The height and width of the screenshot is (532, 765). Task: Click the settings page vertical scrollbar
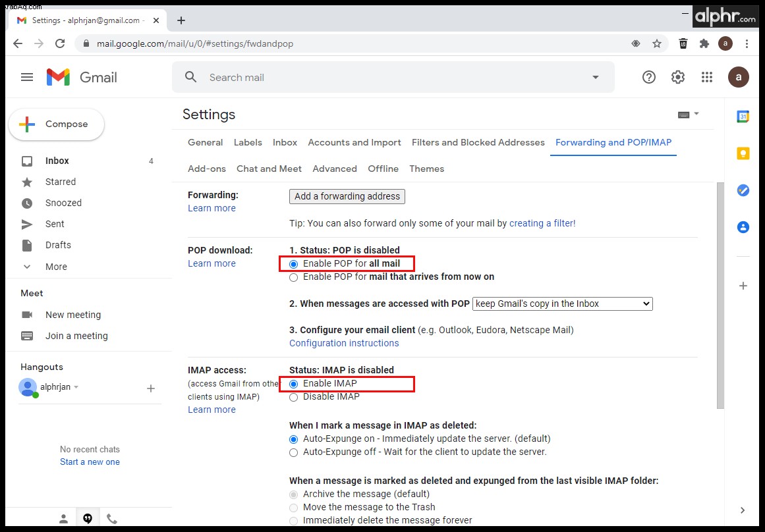(720, 296)
